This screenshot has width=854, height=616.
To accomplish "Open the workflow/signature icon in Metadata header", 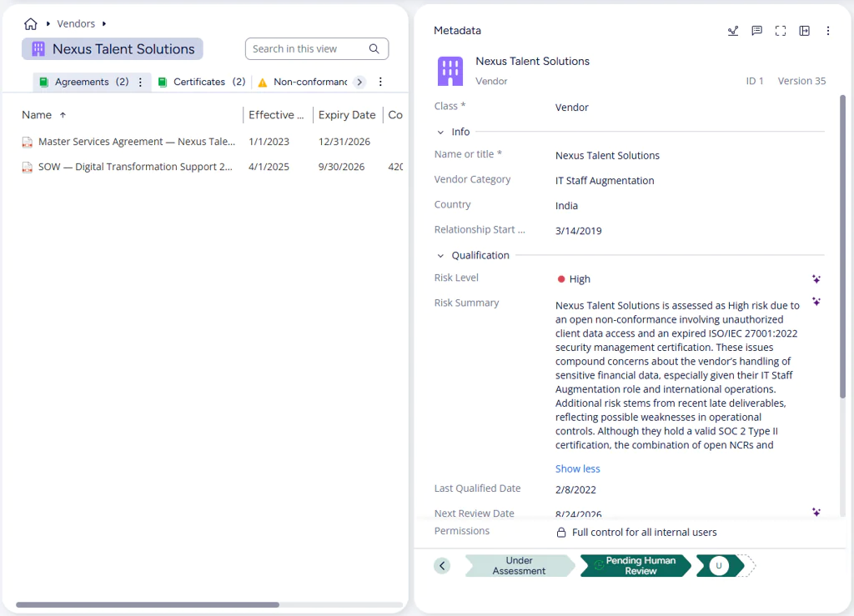I will 733,31.
